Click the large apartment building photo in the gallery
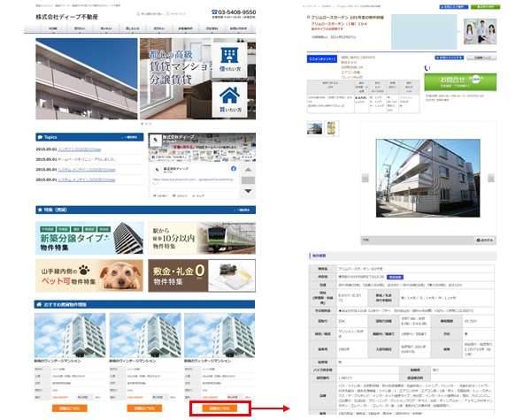 [x=428, y=178]
